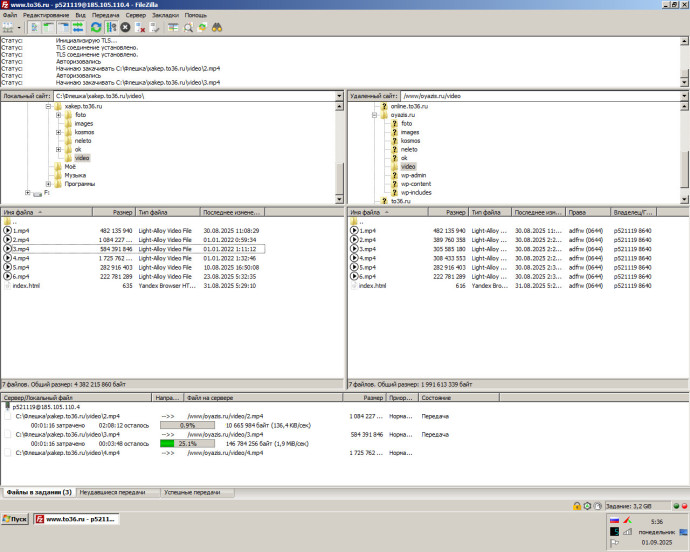690x552 pixels.
Task: Select the local Музыка folder
Action: click(x=75, y=175)
